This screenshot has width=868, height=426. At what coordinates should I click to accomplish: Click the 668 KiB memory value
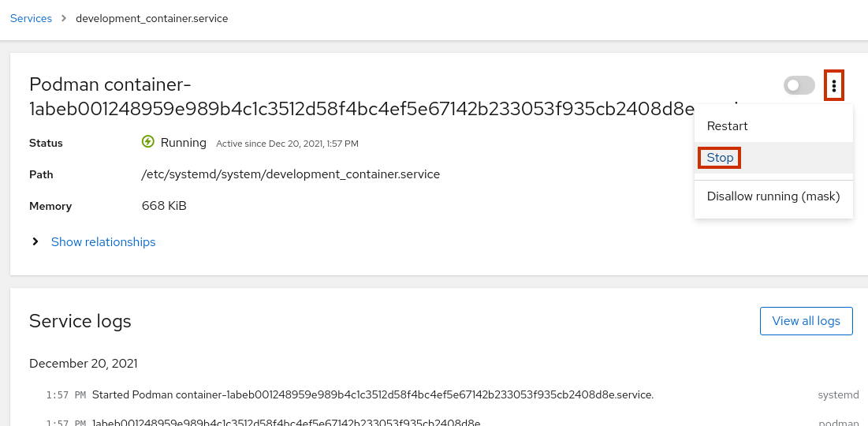164,206
